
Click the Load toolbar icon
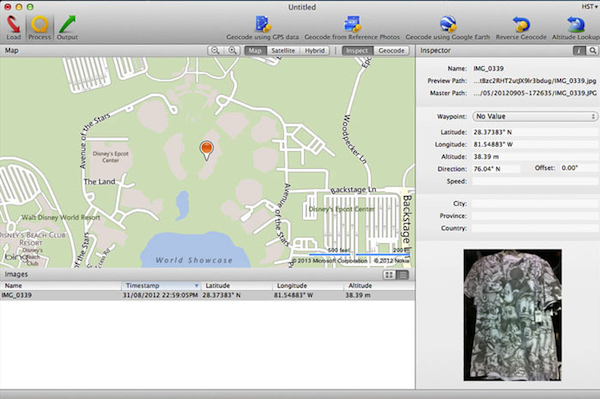[x=13, y=28]
